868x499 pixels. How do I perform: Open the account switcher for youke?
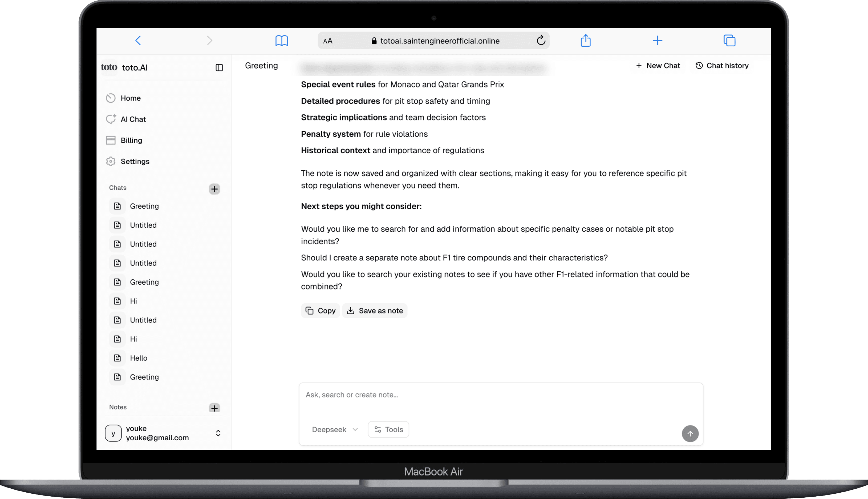pos(218,433)
